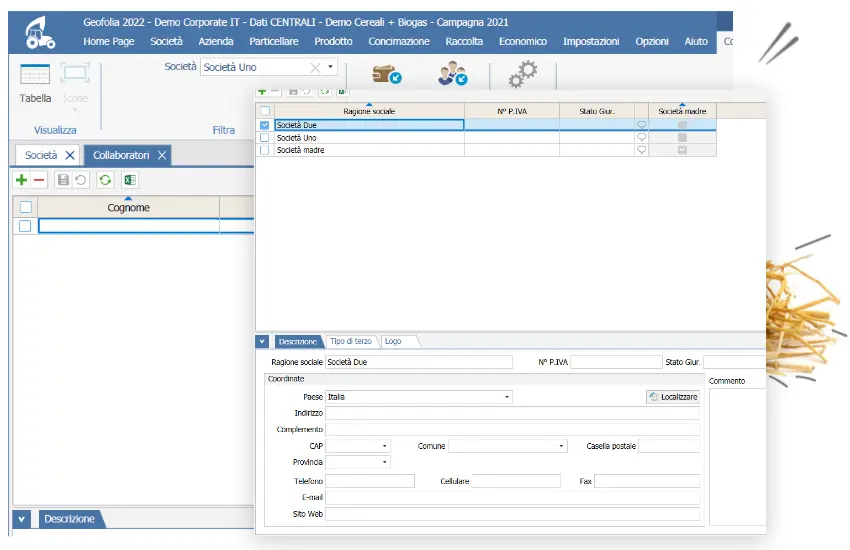Image resolution: width=850 pixels, height=550 pixels.
Task: Click into the E-mail field
Action: point(512,497)
